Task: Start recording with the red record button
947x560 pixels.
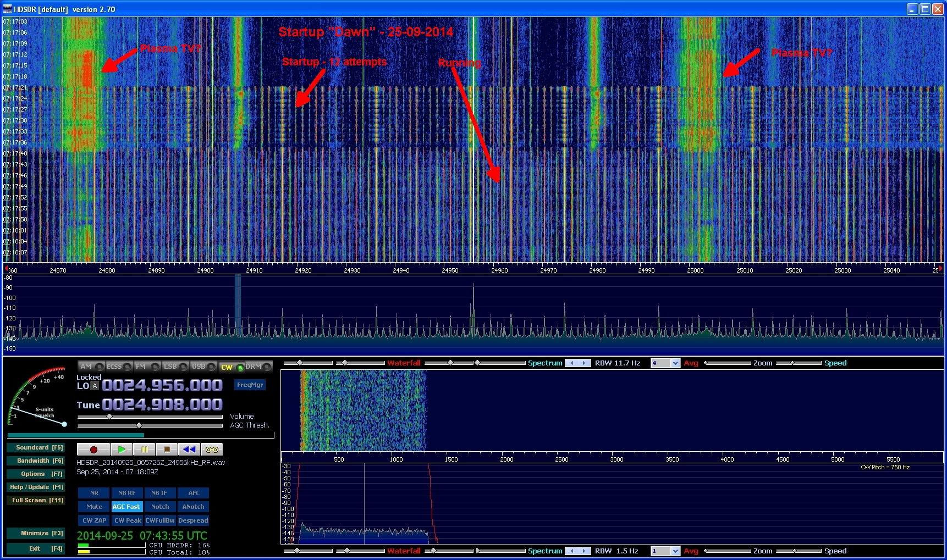Action: pyautogui.click(x=93, y=450)
